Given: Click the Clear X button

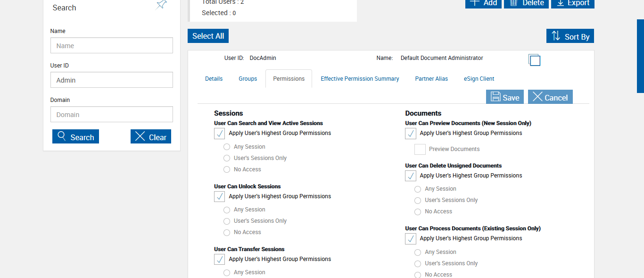Looking at the screenshot, I should (150, 137).
